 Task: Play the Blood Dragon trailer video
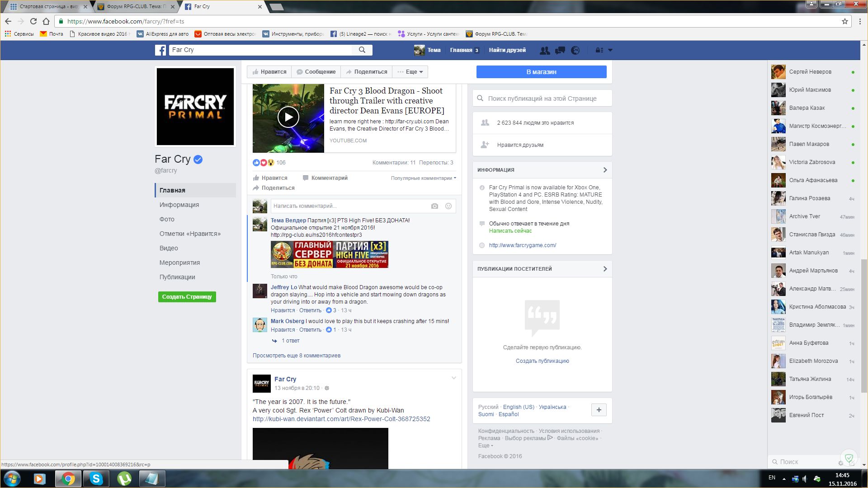(288, 117)
